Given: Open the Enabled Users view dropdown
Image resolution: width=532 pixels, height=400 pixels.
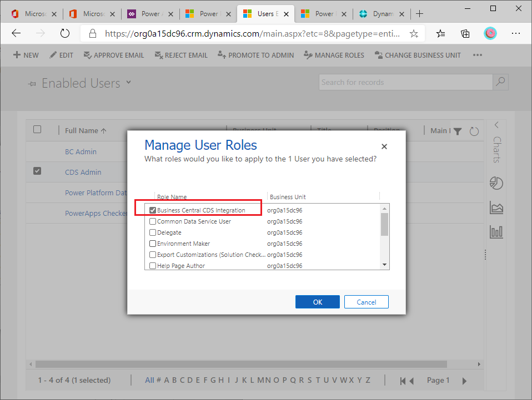Looking at the screenshot, I should (x=129, y=82).
